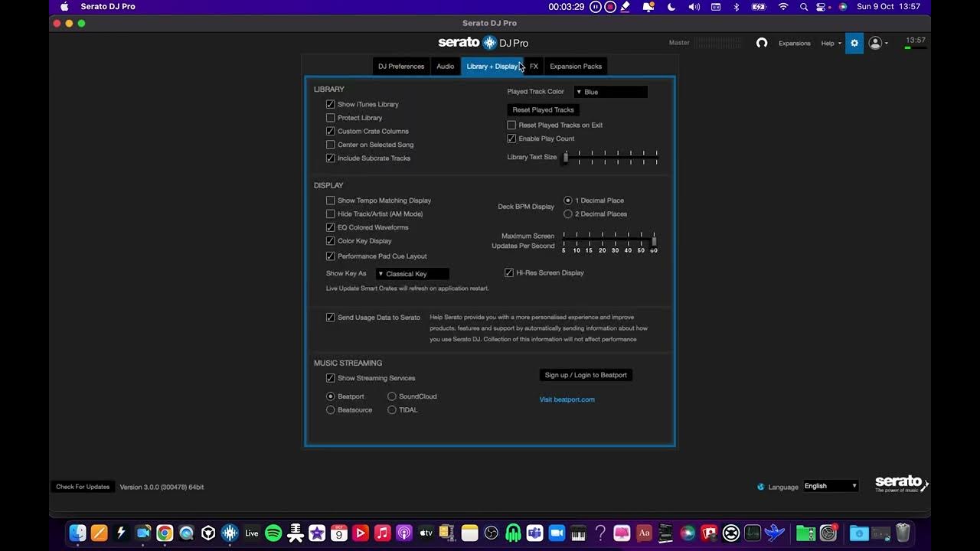Click the Check For Updates button
The height and width of the screenshot is (551, 980).
pos(83,487)
